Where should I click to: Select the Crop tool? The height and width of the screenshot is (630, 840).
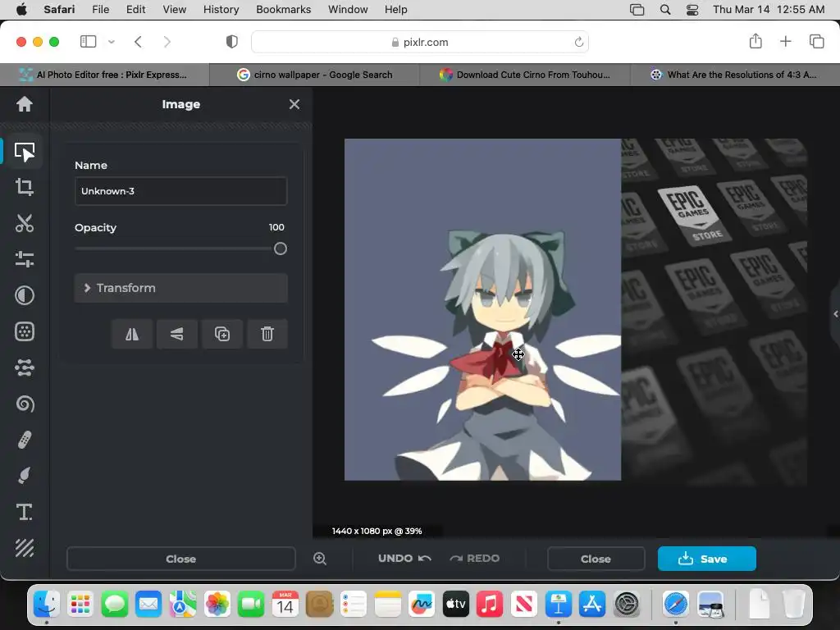25,187
